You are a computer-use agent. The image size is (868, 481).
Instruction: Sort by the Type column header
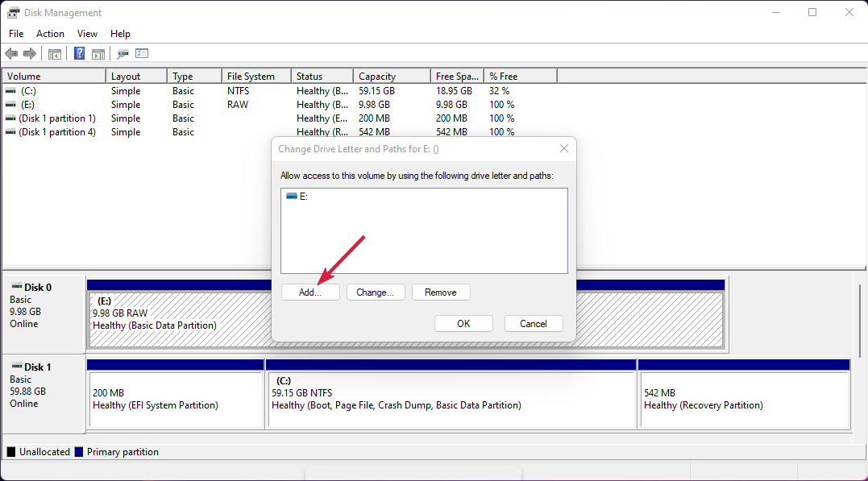coord(194,77)
